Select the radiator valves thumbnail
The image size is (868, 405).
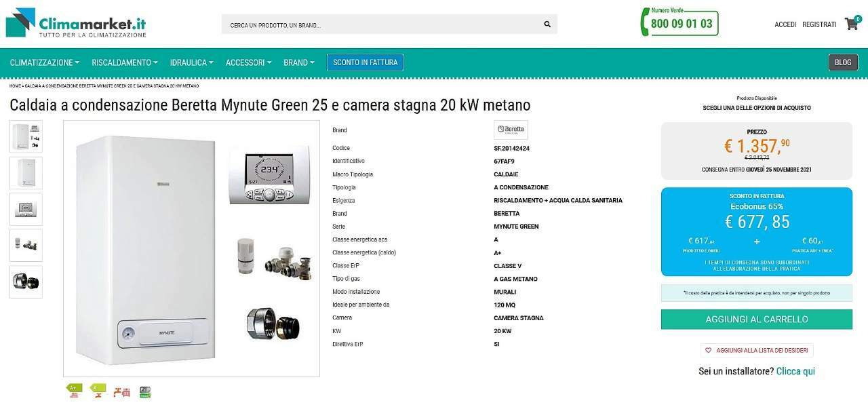[26, 246]
